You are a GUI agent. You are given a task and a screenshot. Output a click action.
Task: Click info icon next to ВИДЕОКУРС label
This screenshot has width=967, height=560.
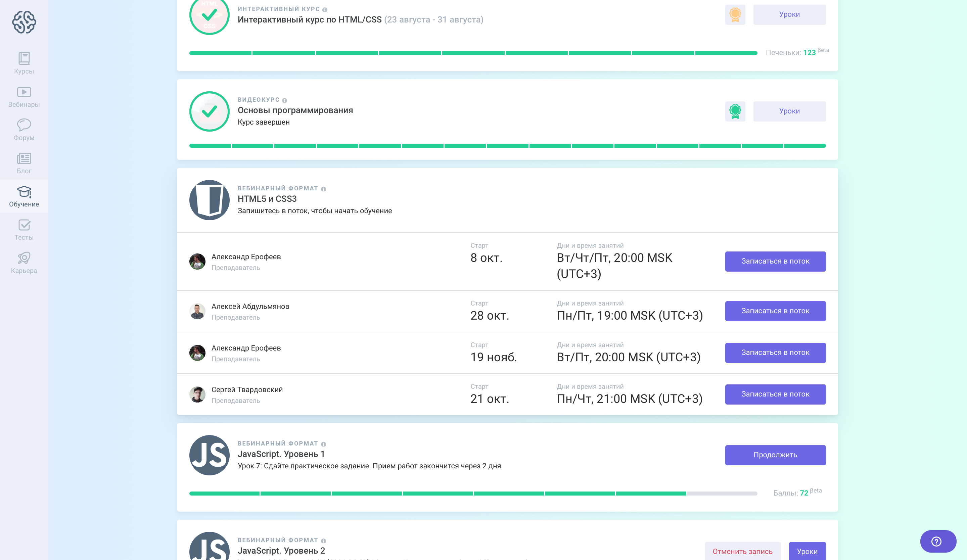[x=284, y=100]
